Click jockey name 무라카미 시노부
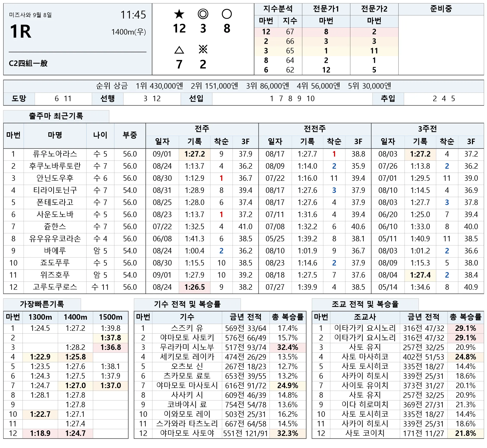487x448 pixels. [187, 347]
